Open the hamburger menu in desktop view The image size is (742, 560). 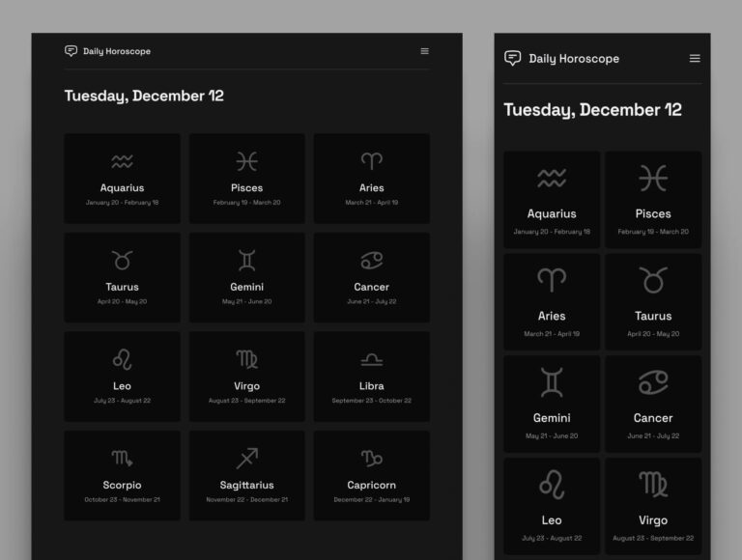tap(424, 51)
